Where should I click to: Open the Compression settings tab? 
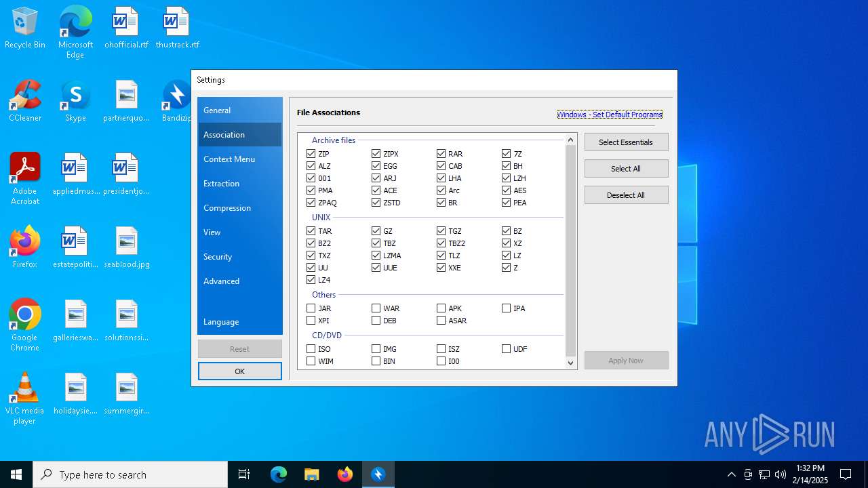pyautogui.click(x=239, y=208)
